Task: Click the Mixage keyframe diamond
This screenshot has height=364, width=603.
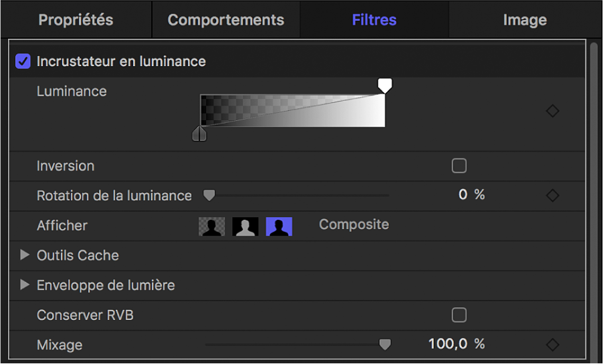Action: click(552, 345)
